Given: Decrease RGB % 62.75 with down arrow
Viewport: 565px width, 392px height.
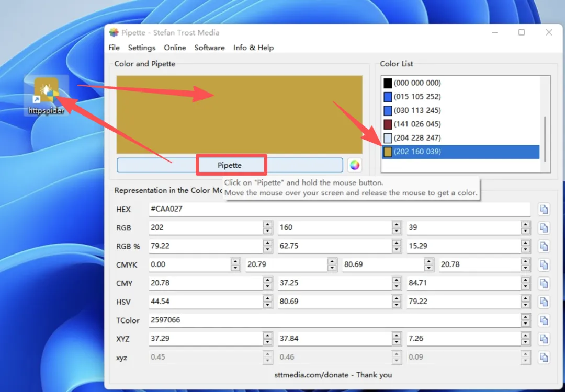Looking at the screenshot, I should 397,250.
